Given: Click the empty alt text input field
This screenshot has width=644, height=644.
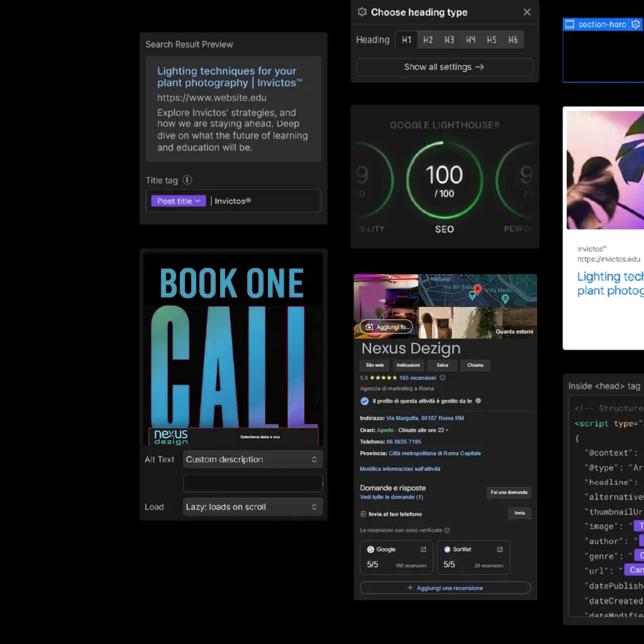Looking at the screenshot, I should coord(253,483).
